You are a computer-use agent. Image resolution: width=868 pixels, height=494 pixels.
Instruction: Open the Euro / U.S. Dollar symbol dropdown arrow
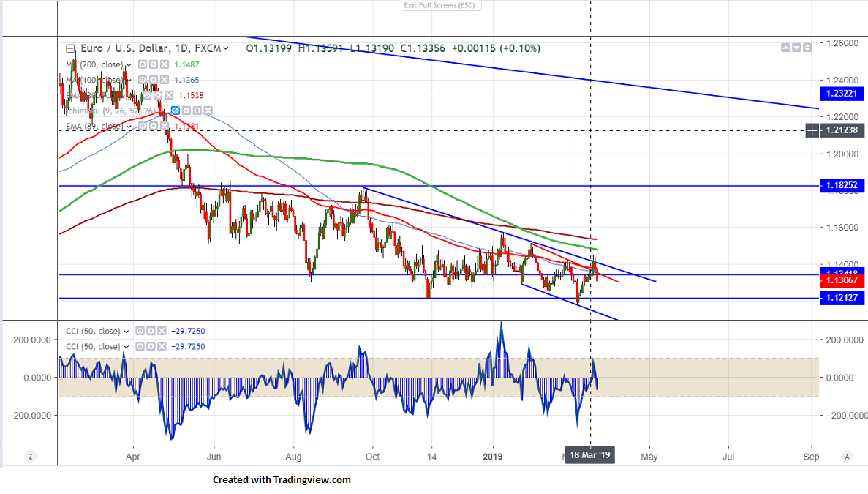(226, 49)
